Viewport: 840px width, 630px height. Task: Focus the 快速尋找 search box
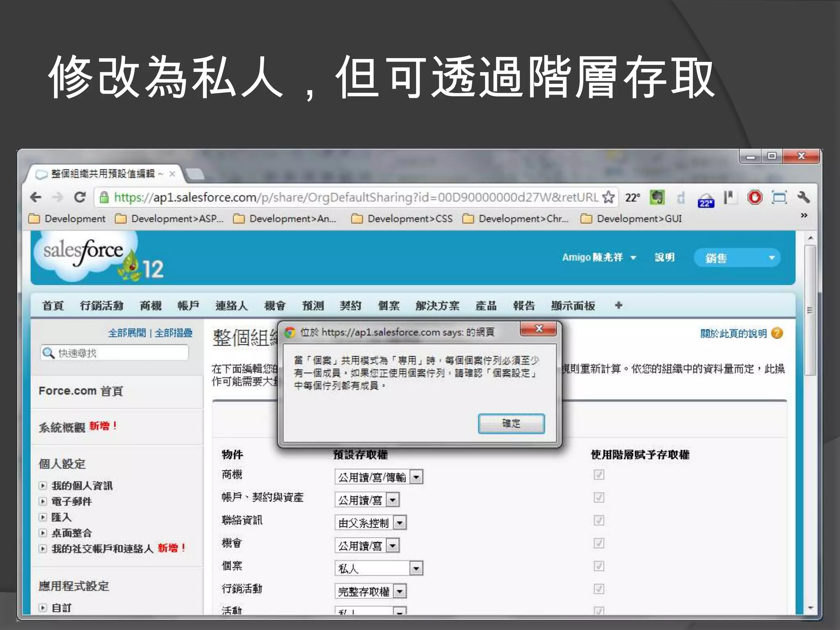click(115, 353)
